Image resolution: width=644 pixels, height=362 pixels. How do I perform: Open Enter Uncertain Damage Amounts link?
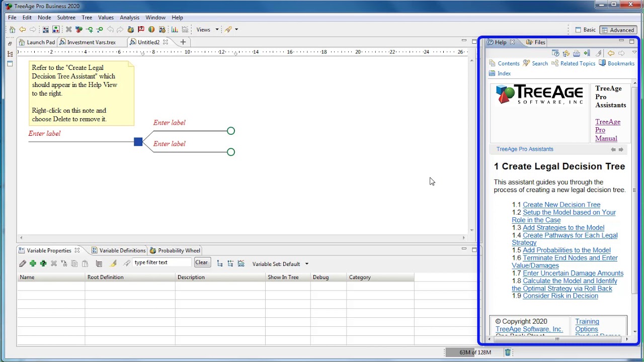[x=573, y=274]
